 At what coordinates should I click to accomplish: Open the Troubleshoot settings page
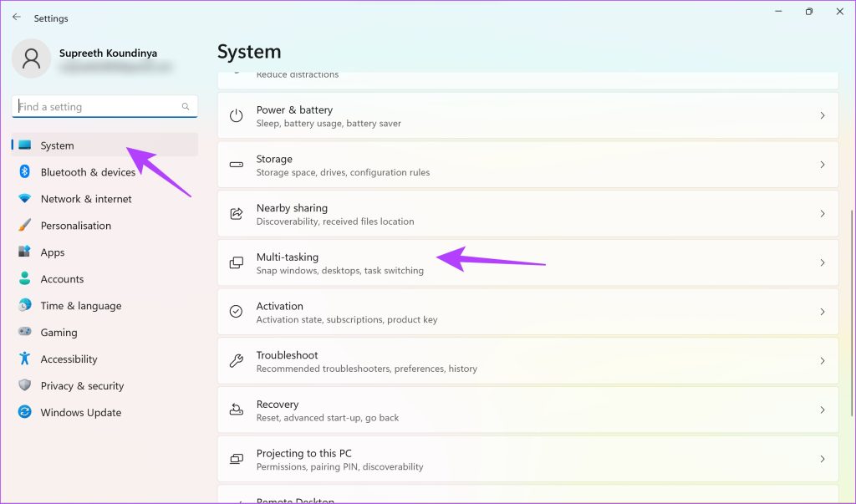pos(527,360)
